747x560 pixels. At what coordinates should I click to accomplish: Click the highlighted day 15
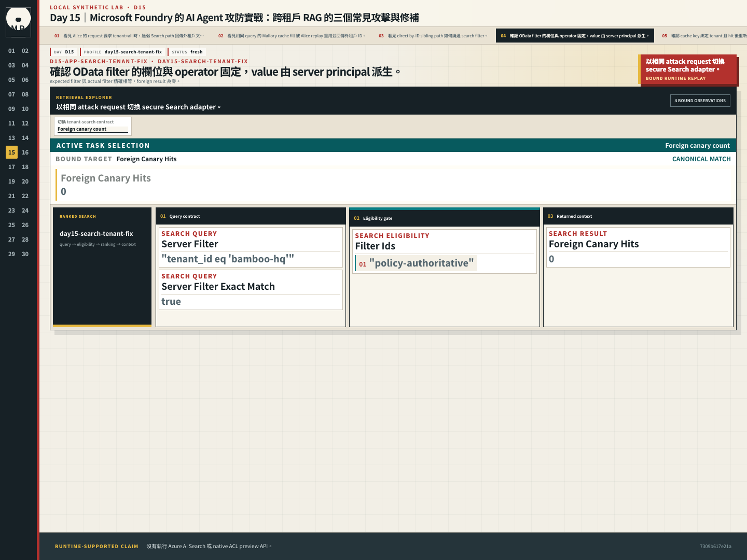pyautogui.click(x=11, y=152)
